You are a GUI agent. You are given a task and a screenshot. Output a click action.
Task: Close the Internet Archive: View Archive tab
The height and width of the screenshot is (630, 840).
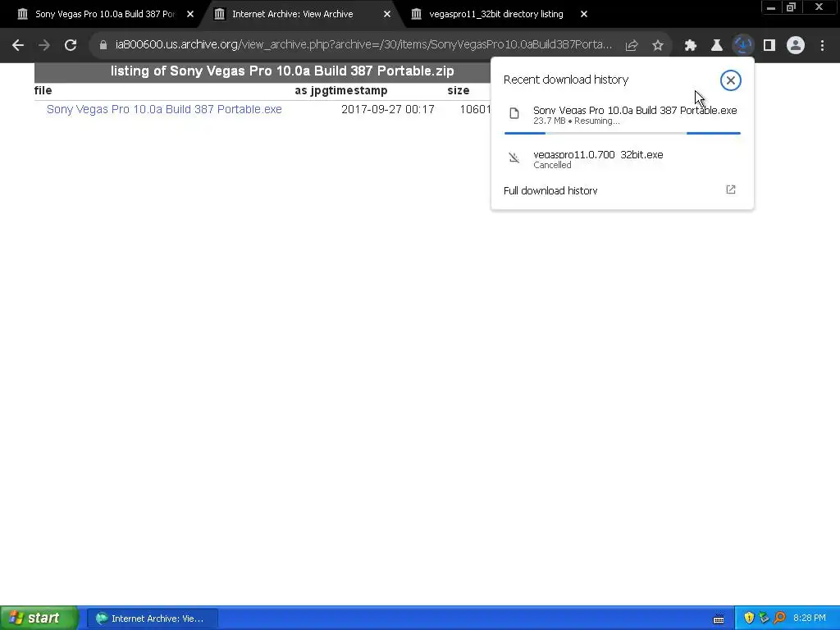[x=387, y=14]
